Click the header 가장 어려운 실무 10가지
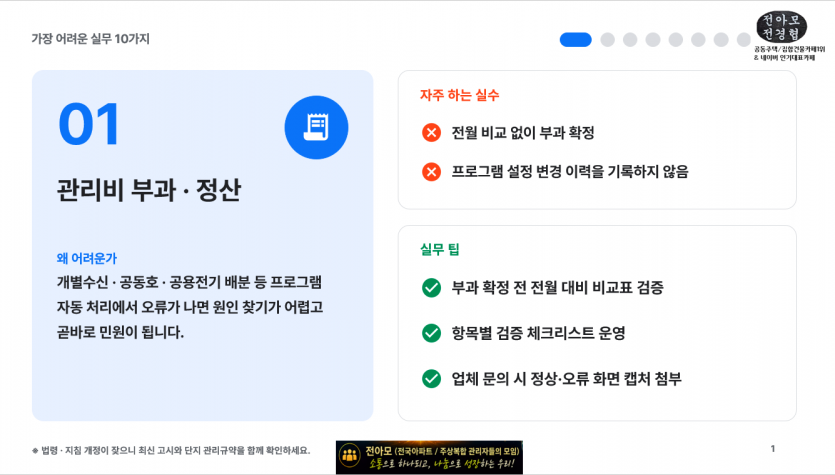 (91, 39)
